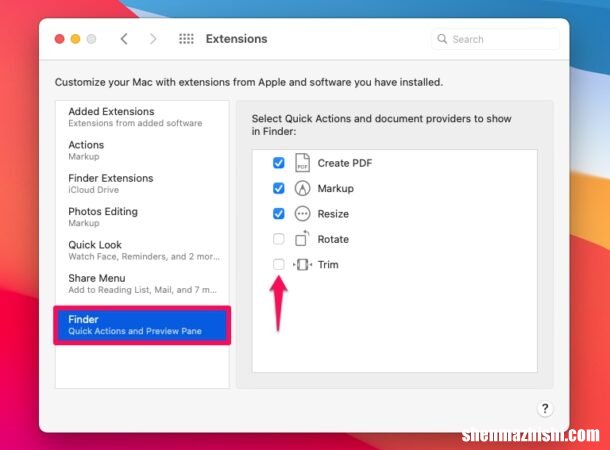
Task: Click the Create PDF label
Action: pyautogui.click(x=345, y=163)
